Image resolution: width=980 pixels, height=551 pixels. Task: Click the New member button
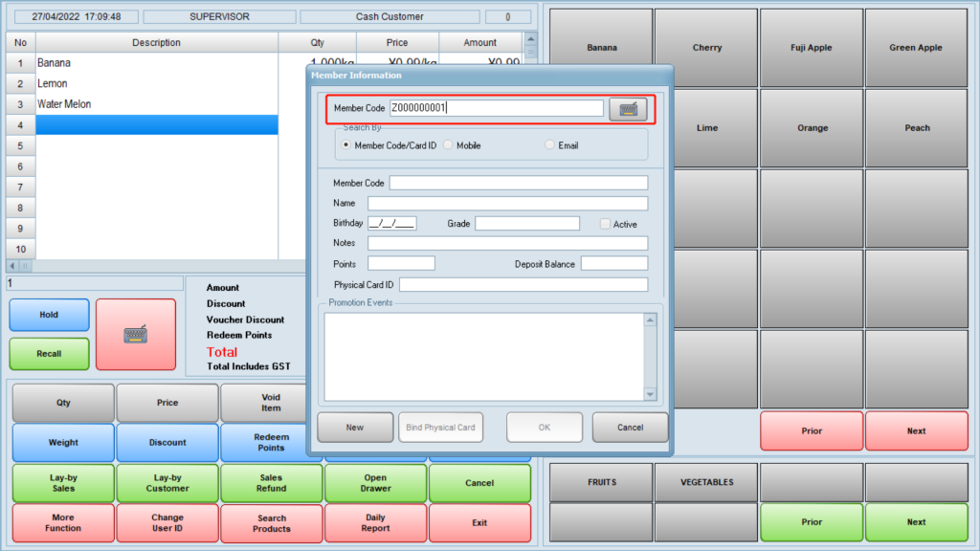pos(355,428)
